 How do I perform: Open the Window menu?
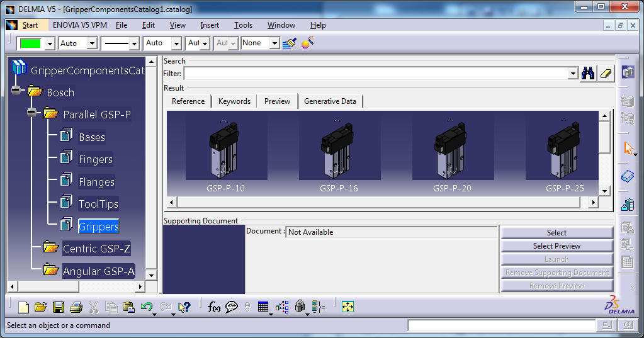click(x=281, y=25)
